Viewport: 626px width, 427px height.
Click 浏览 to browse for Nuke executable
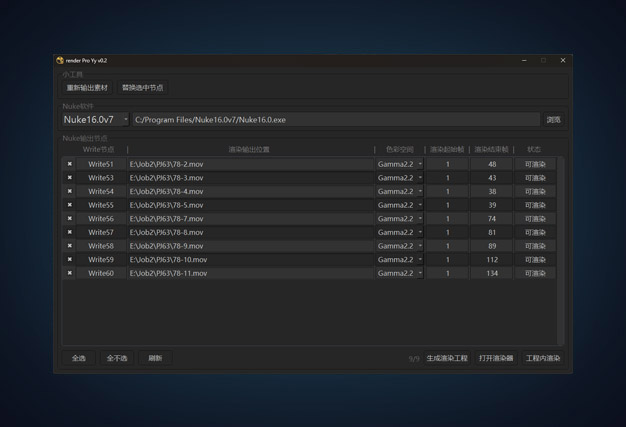coord(553,120)
